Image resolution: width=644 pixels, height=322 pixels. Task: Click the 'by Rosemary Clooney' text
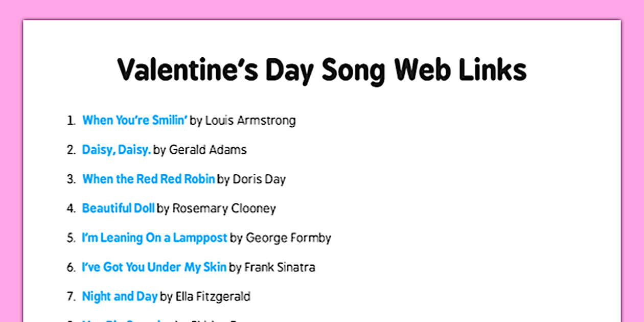pyautogui.click(x=216, y=209)
